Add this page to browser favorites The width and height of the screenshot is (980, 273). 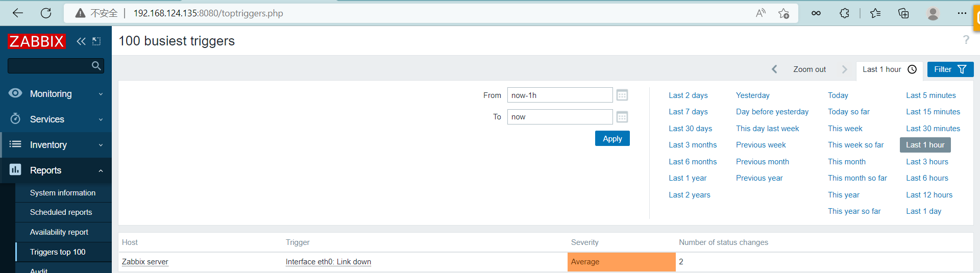pos(783,13)
